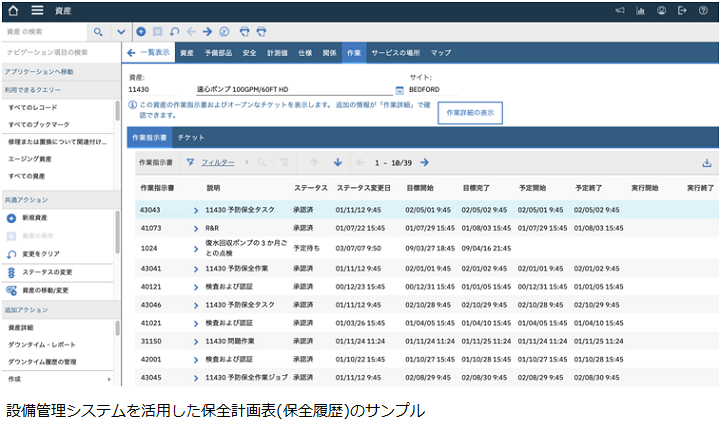
Task: Click the change status toolbar icon
Action: [x=224, y=32]
